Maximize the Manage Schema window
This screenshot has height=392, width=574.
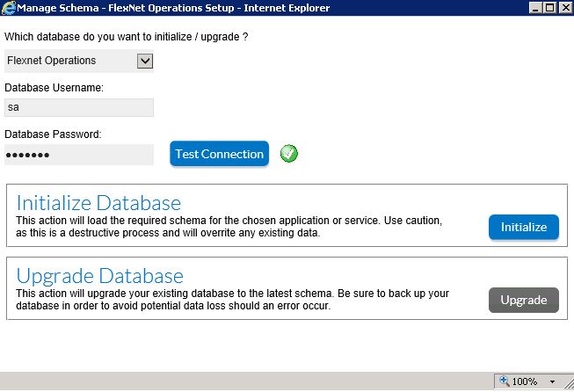[x=550, y=8]
